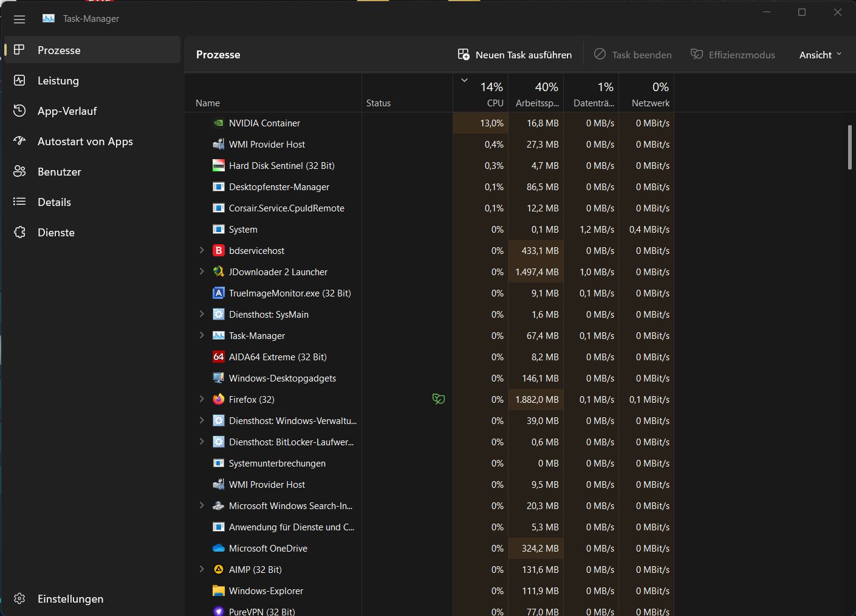Click the AIDA64 Extreme icon

[219, 357]
